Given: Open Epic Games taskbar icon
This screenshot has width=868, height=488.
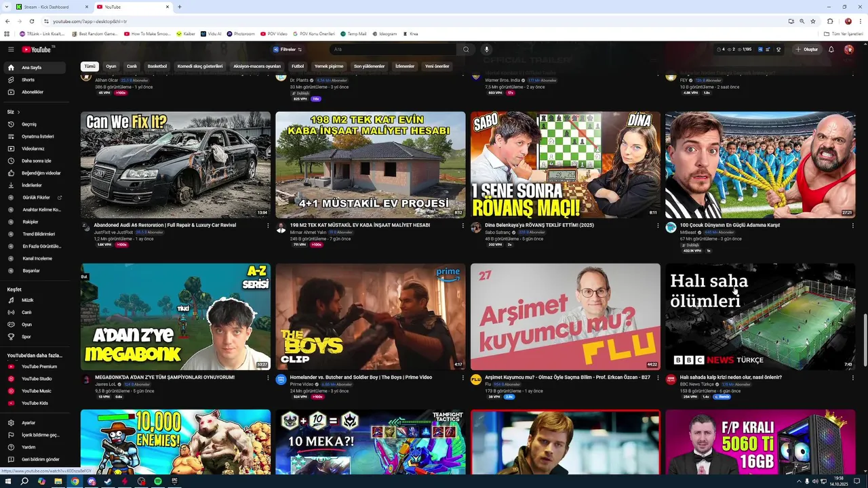Looking at the screenshot, I should 174,481.
